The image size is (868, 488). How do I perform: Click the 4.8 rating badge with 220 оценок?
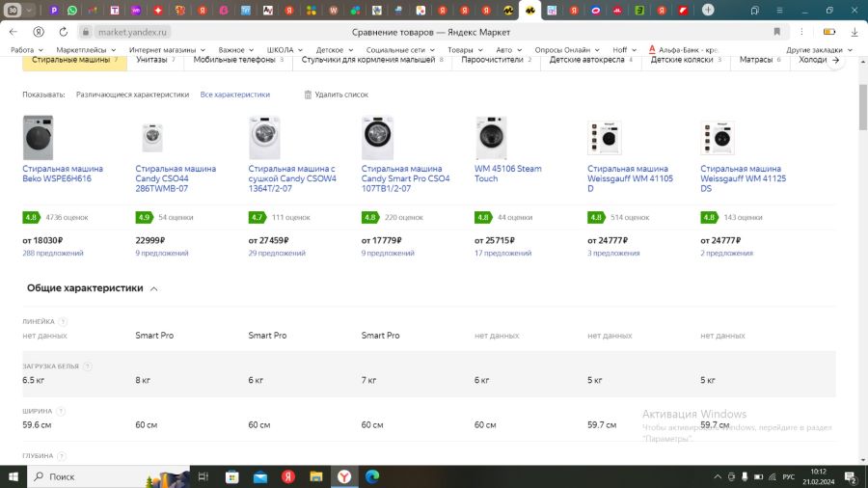coord(369,217)
